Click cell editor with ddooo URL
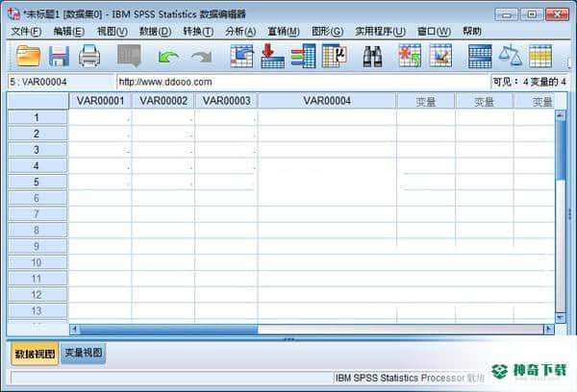Image resolution: width=577 pixels, height=392 pixels. [x=303, y=82]
